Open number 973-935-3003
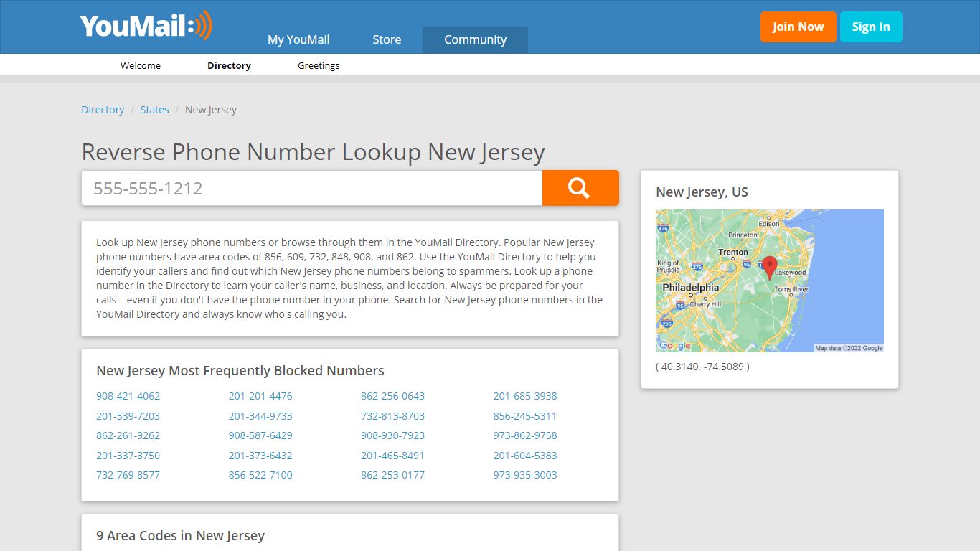Screen dimensions: 980x551 click(x=525, y=475)
